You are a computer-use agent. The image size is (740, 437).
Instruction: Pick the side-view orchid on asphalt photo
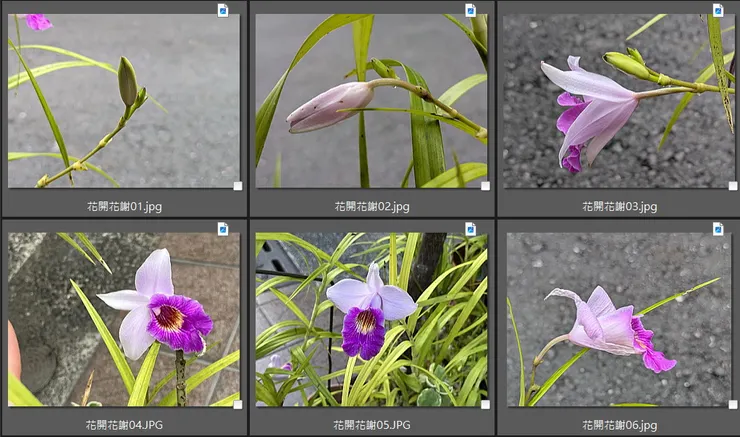618,100
